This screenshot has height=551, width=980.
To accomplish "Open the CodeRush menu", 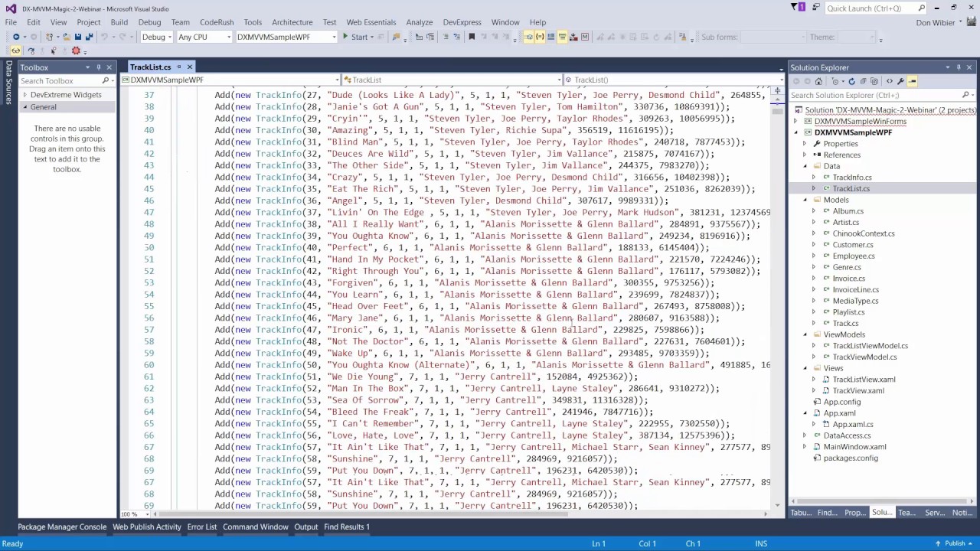I will pyautogui.click(x=217, y=22).
